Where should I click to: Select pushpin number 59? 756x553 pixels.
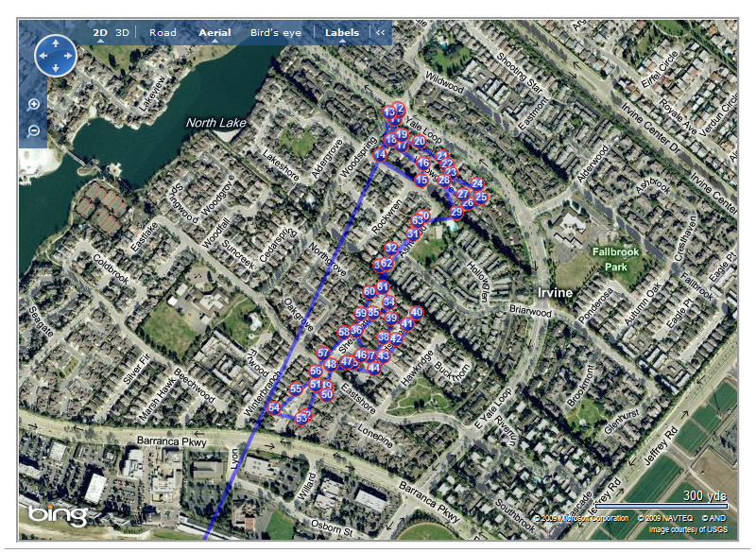(361, 313)
